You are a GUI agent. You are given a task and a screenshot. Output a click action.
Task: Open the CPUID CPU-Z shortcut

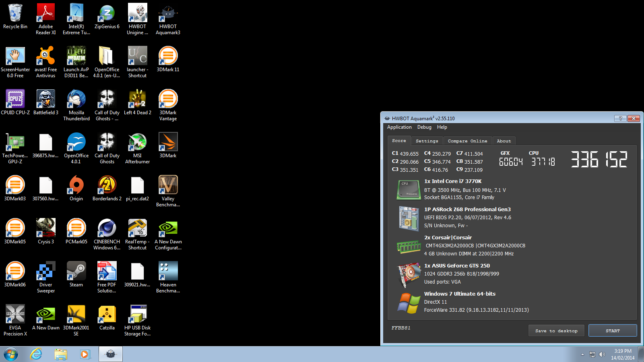pos(15,103)
